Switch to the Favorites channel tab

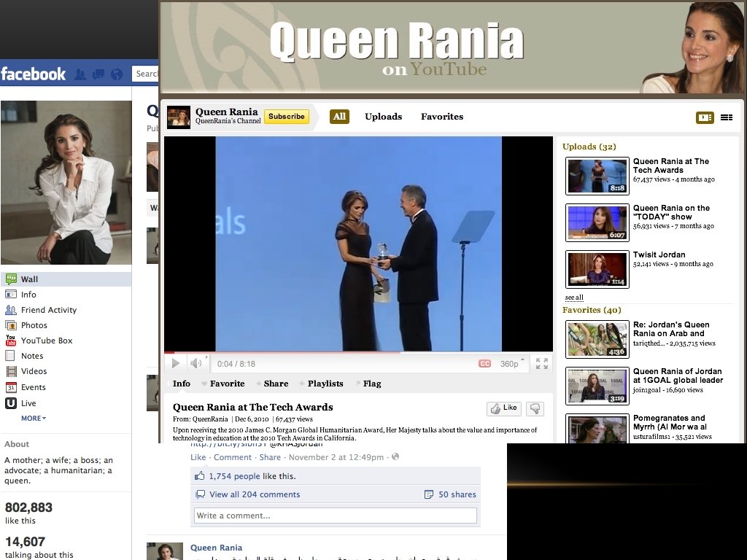coord(442,116)
